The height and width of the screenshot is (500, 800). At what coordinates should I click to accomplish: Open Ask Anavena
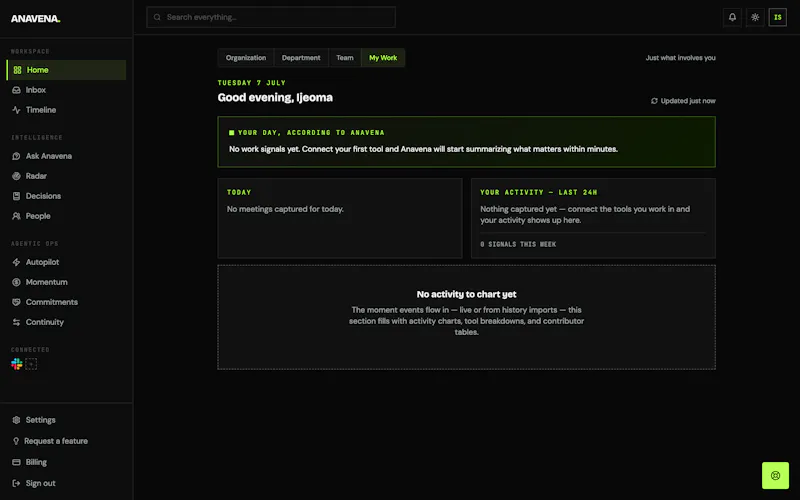tap(66, 156)
